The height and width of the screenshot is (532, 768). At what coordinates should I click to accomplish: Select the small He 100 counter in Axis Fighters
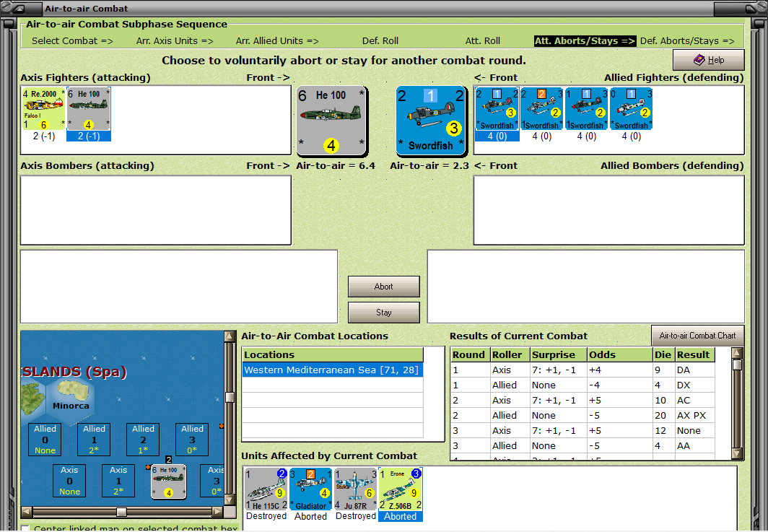pyautogui.click(x=89, y=109)
